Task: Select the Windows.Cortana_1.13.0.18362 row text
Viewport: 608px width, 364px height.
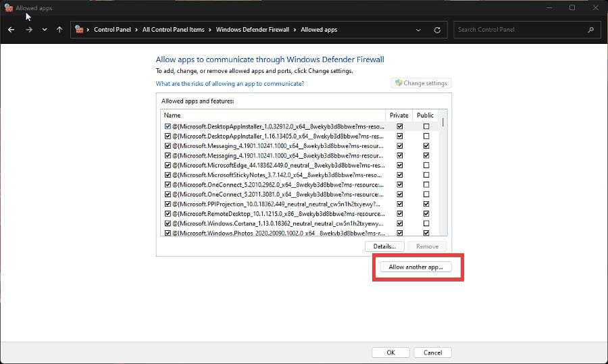Action: pos(278,224)
